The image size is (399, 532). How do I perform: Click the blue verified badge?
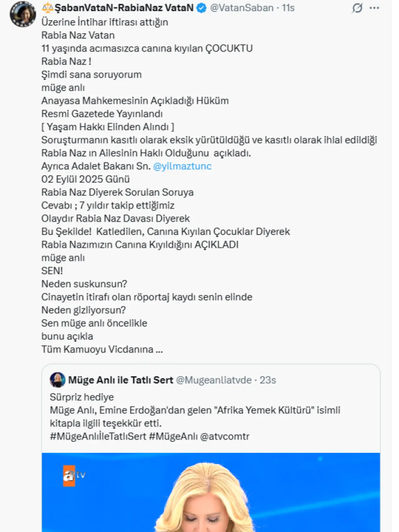[x=202, y=8]
